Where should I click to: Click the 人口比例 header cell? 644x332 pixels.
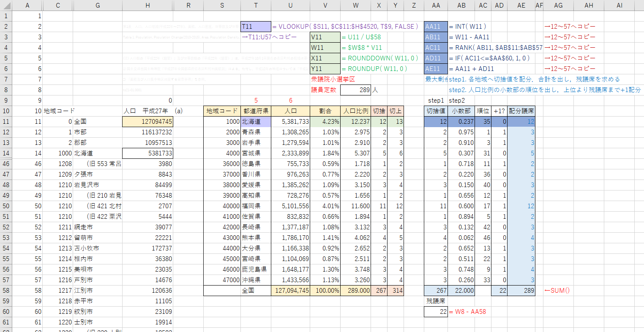click(356, 111)
